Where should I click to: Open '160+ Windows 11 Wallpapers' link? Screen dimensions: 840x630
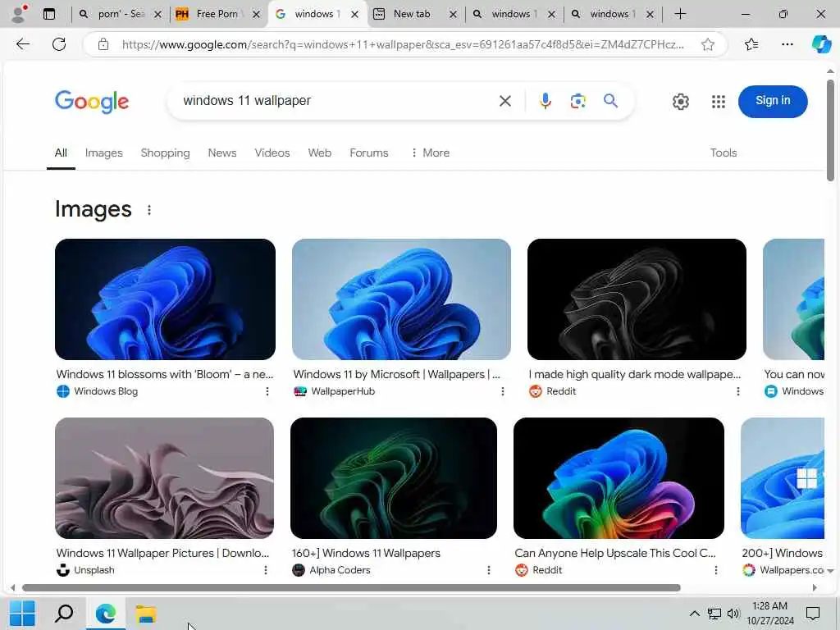[x=366, y=553]
